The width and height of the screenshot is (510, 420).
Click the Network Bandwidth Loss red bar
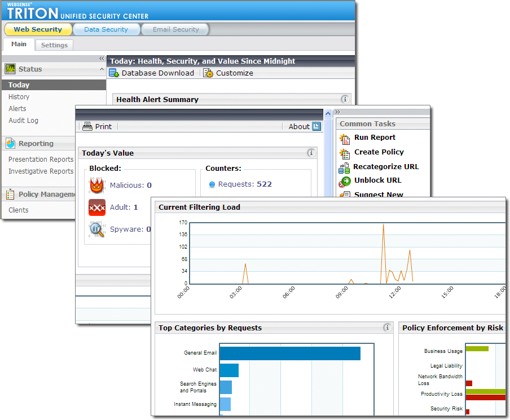pos(469,383)
